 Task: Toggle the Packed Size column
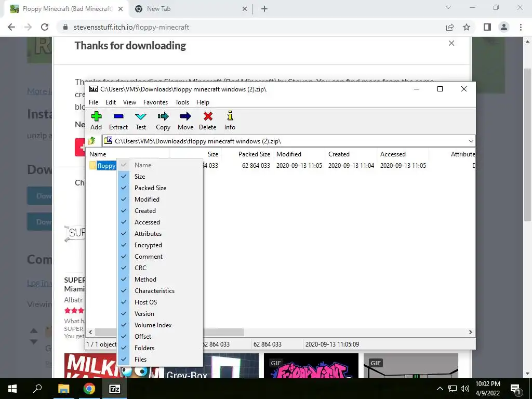160,188
